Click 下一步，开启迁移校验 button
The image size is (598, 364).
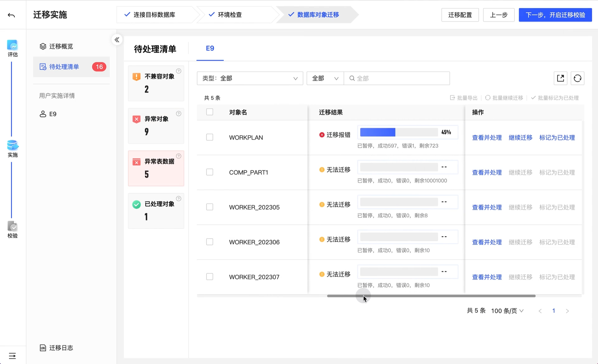555,15
